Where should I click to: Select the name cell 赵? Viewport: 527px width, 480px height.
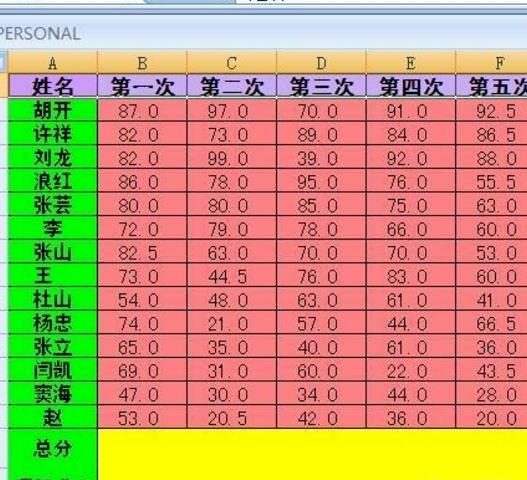(53, 417)
